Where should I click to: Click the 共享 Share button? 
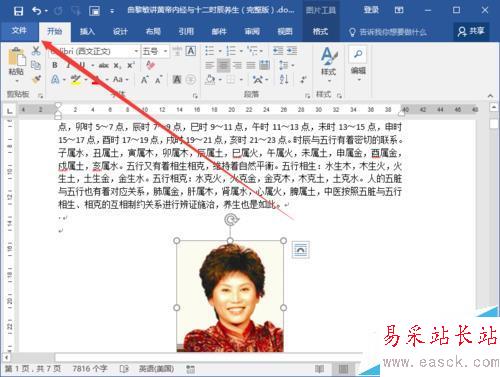point(471,32)
